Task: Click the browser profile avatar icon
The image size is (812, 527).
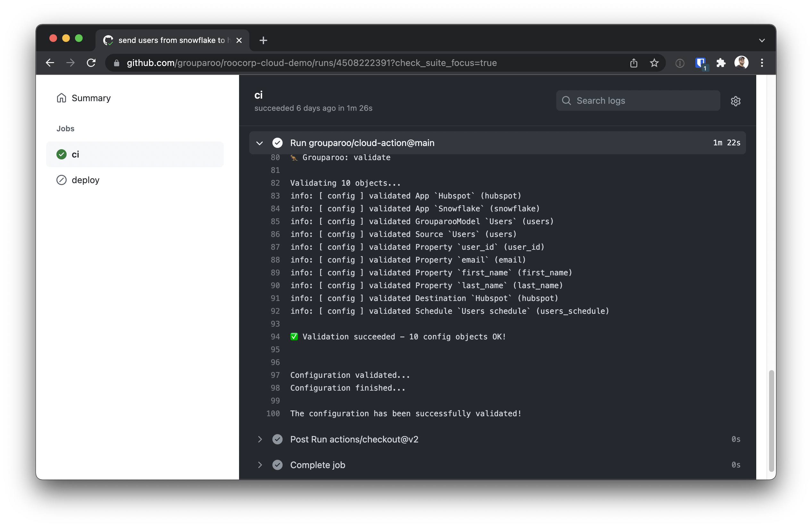Action: (x=742, y=63)
